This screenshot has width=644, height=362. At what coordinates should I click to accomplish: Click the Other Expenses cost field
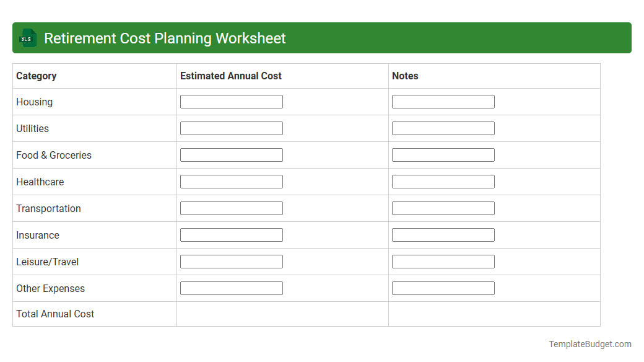231,288
